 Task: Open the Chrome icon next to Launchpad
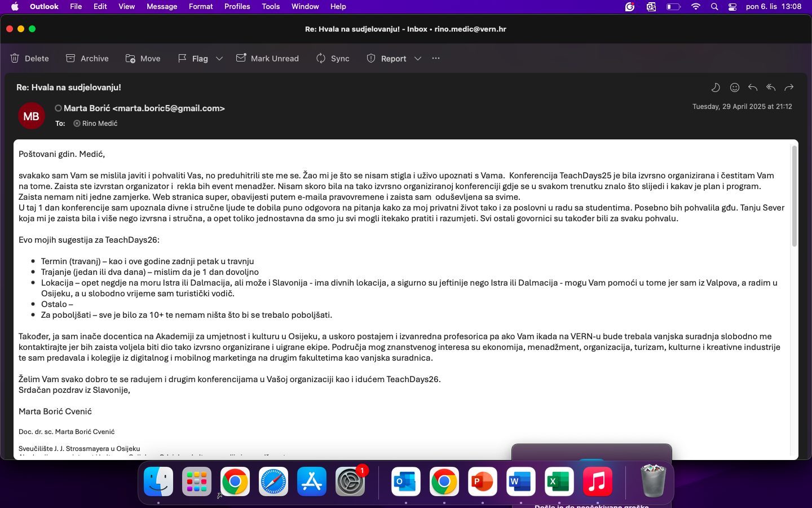tap(235, 481)
